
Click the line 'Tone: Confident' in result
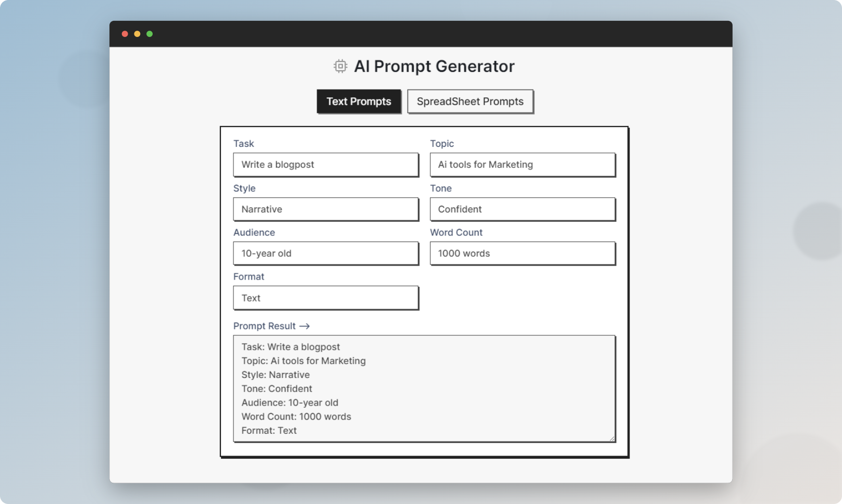click(x=277, y=389)
